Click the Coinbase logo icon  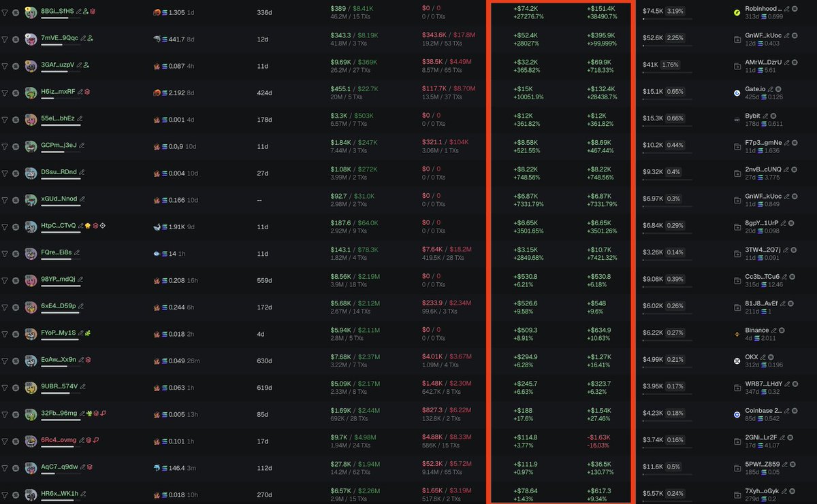coord(737,414)
